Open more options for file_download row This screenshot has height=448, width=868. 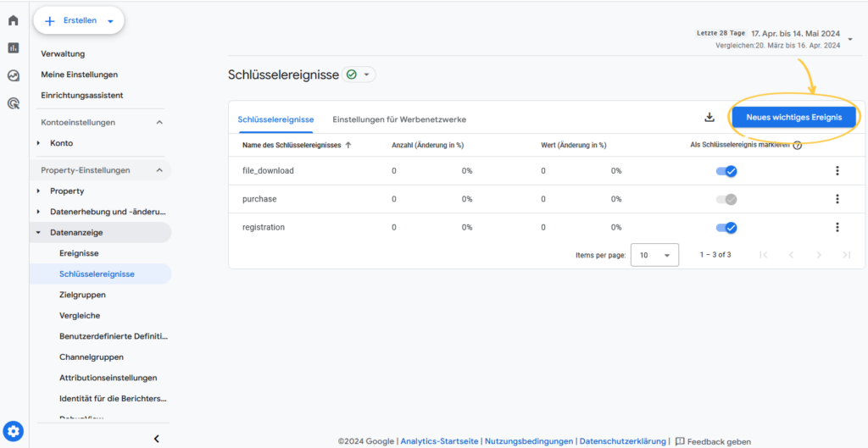pos(837,171)
